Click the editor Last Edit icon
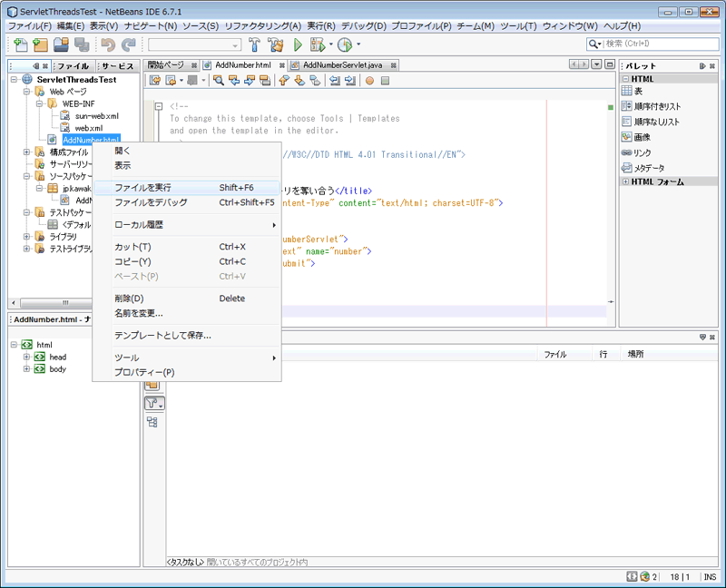Viewport: 726px width, 588px height. pyautogui.click(x=155, y=81)
